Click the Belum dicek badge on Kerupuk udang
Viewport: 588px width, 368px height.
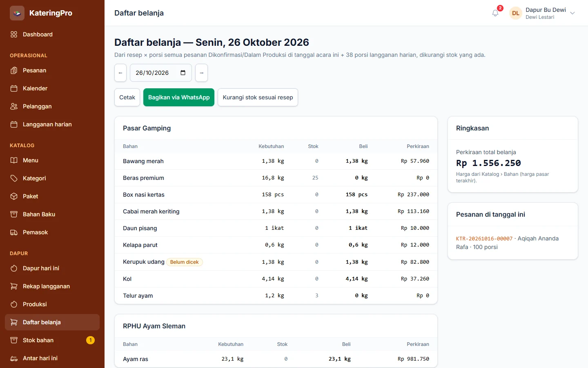(x=184, y=262)
